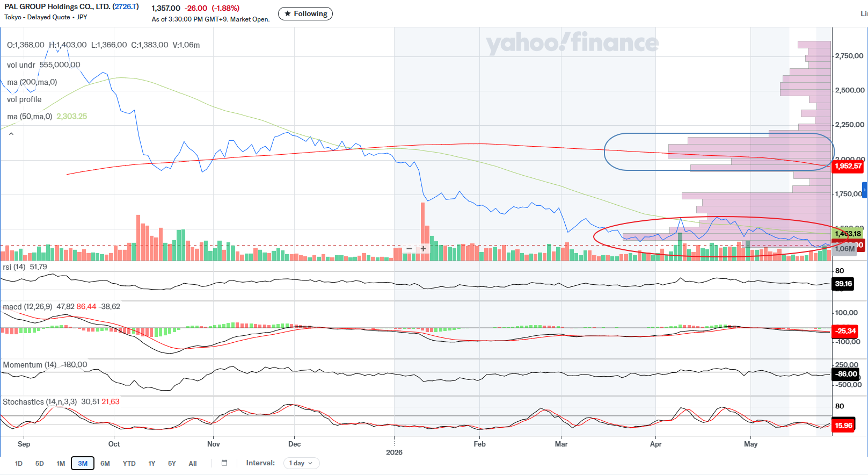Switch chart range to 1Y
Image resolution: width=868 pixels, height=475 pixels.
coord(152,463)
